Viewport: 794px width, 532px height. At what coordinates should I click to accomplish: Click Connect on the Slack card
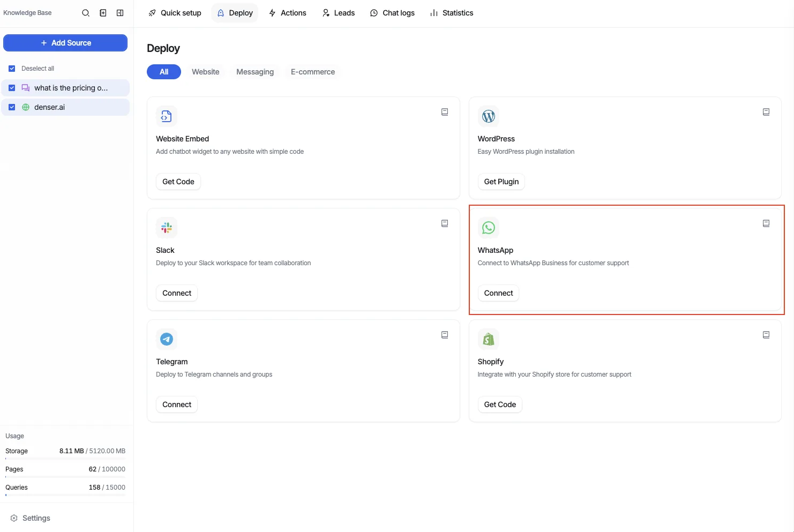tap(177, 293)
